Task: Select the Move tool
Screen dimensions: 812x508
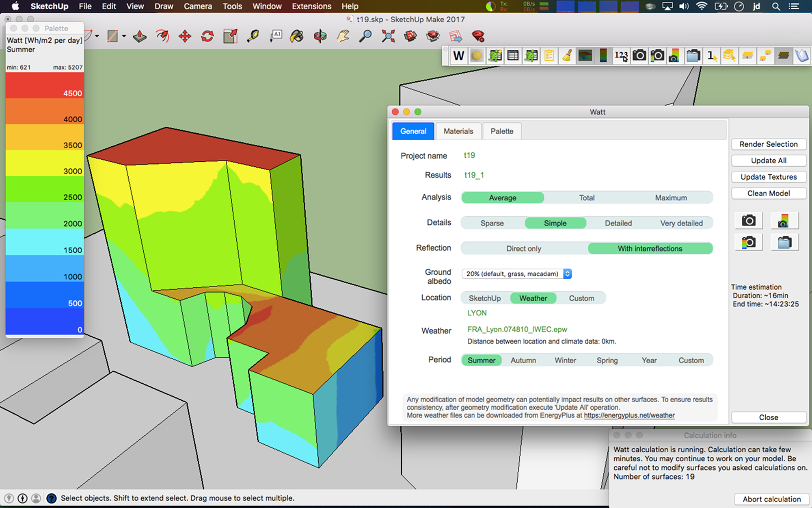Action: tap(185, 37)
